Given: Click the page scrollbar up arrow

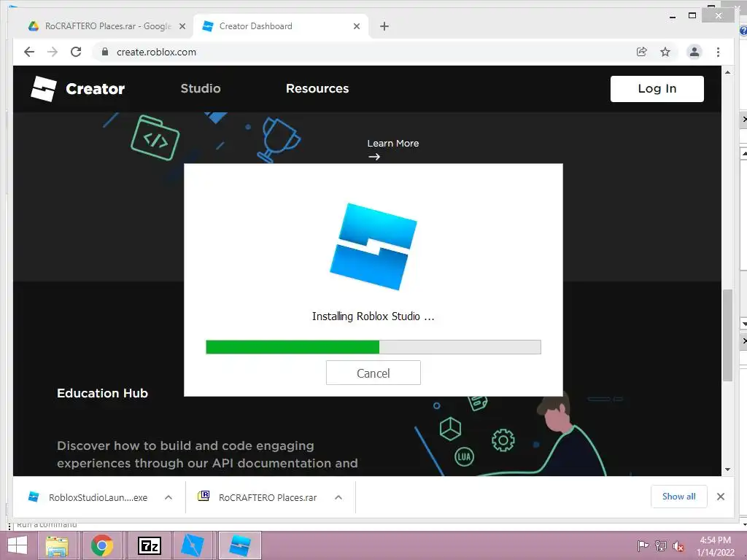Looking at the screenshot, I should (727, 72).
